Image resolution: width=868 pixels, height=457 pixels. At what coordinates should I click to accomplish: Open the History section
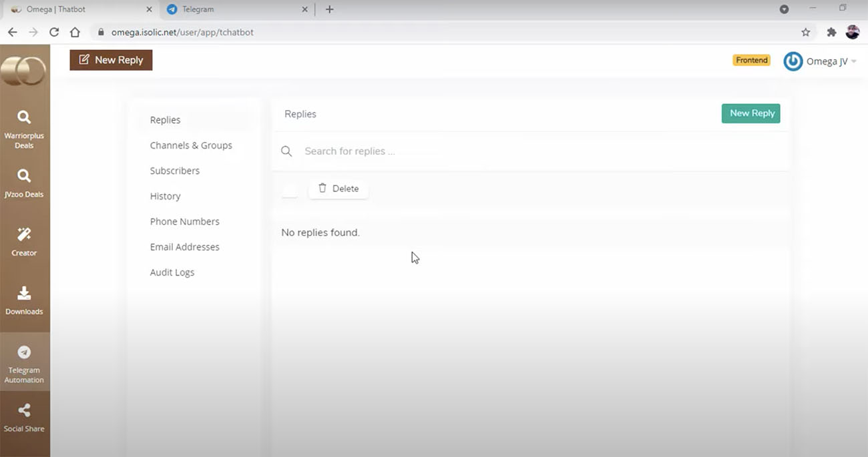165,196
